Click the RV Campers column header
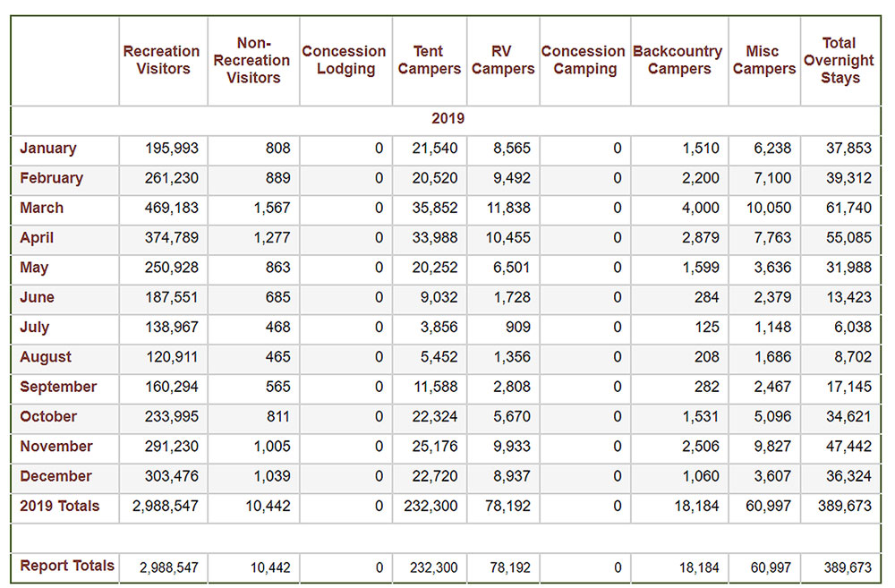Viewport: 895px width, 588px height. (x=502, y=61)
